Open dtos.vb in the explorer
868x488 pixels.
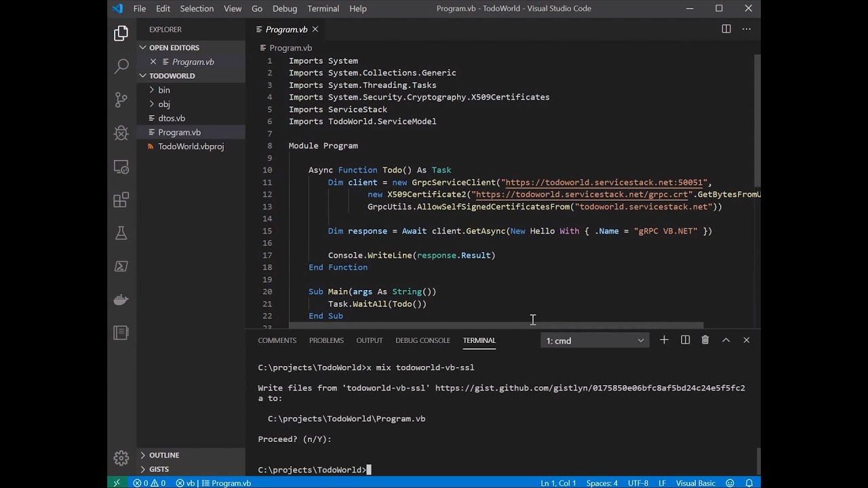point(191,119)
